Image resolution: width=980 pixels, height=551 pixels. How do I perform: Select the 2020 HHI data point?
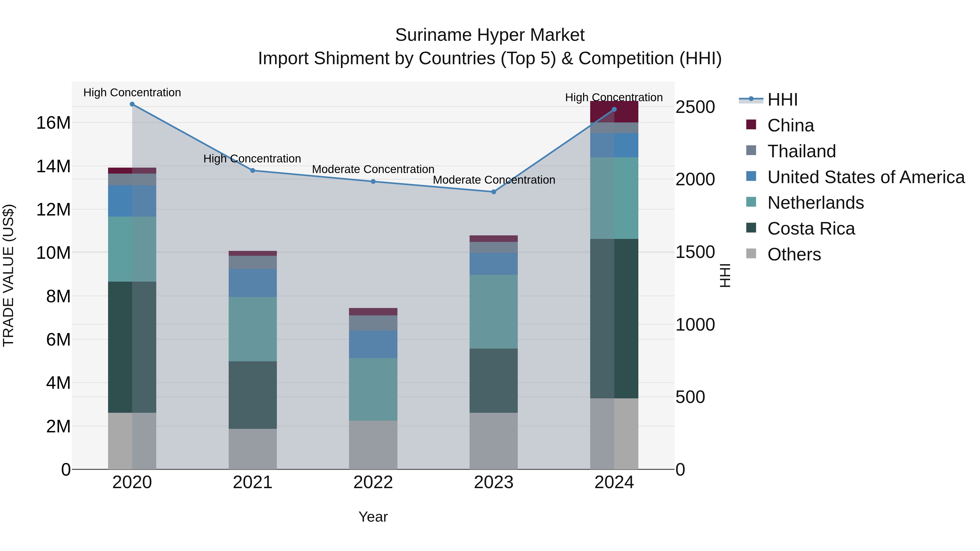tap(132, 104)
